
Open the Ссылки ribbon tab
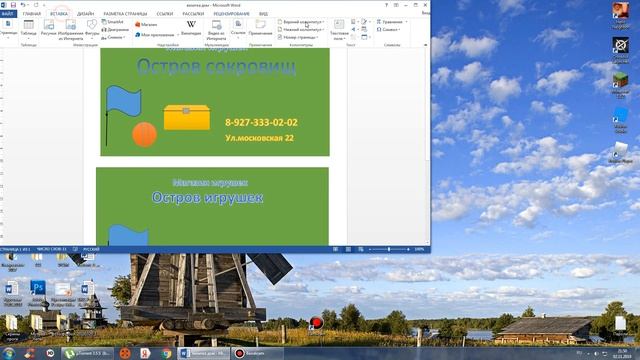[x=165, y=13]
